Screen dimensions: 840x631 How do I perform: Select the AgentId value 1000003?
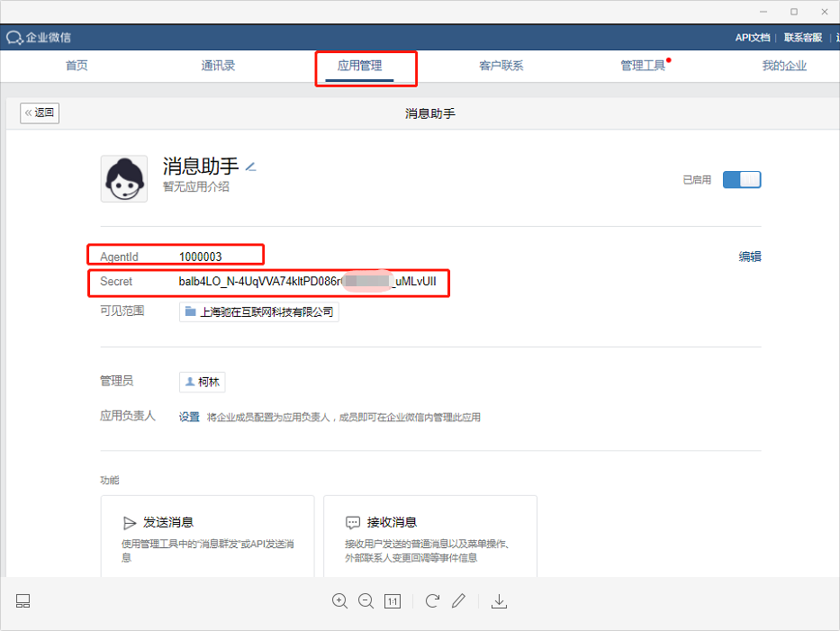(201, 257)
